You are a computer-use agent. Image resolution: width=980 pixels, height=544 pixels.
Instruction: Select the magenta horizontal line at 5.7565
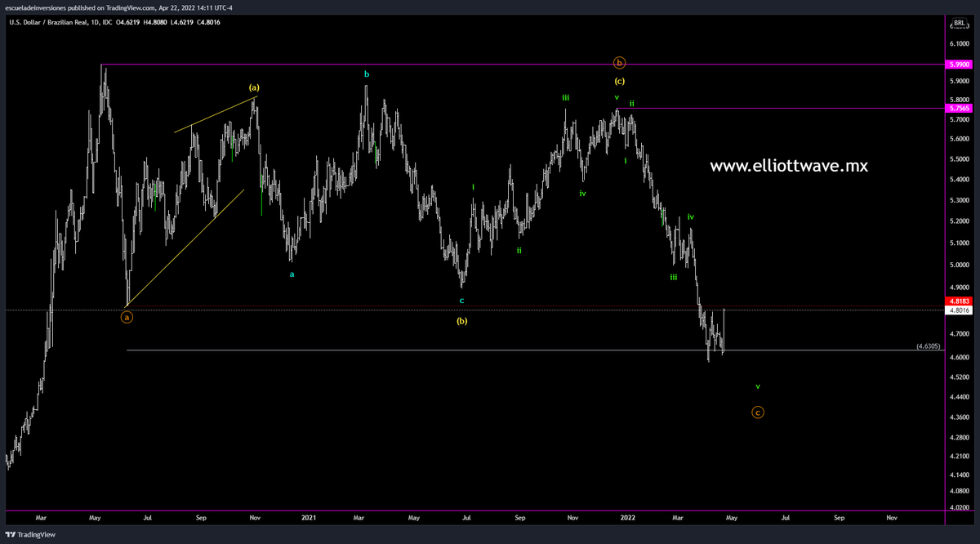point(781,108)
